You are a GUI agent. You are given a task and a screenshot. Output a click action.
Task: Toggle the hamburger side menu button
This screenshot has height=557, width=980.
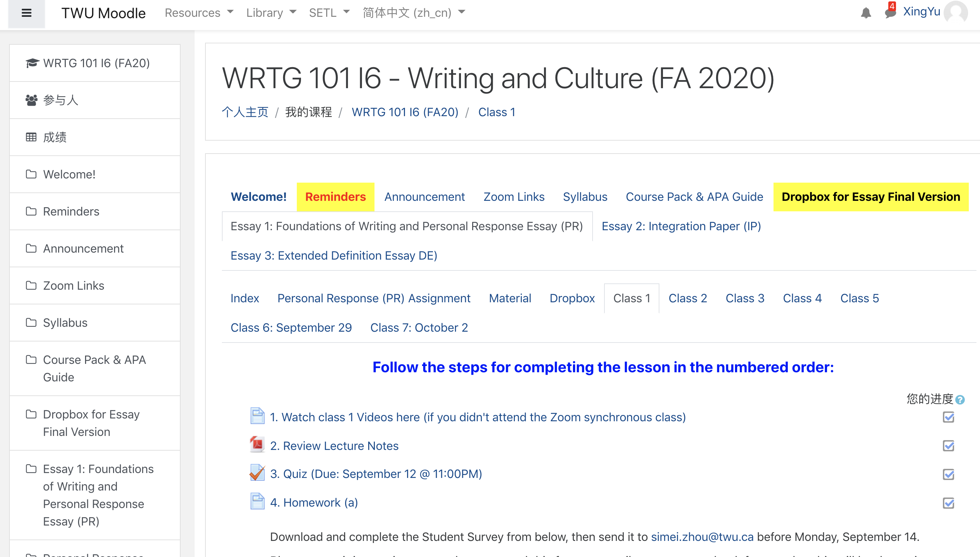[x=26, y=13]
